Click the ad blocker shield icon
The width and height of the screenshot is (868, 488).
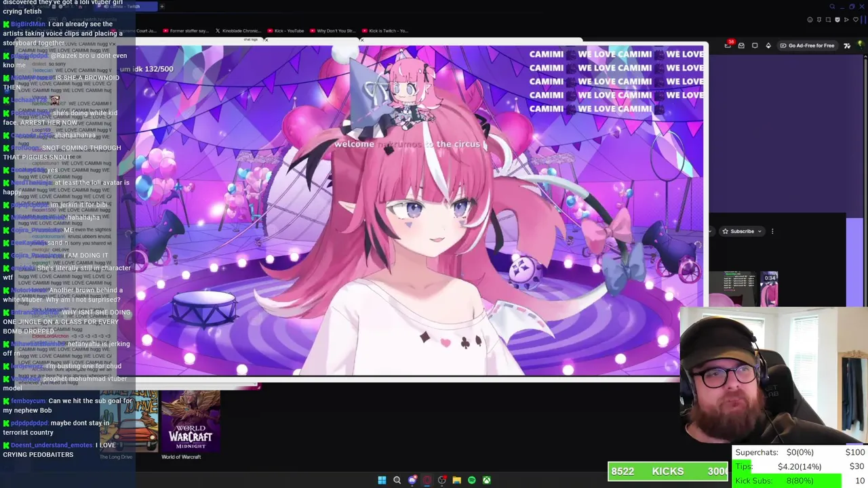(x=837, y=20)
